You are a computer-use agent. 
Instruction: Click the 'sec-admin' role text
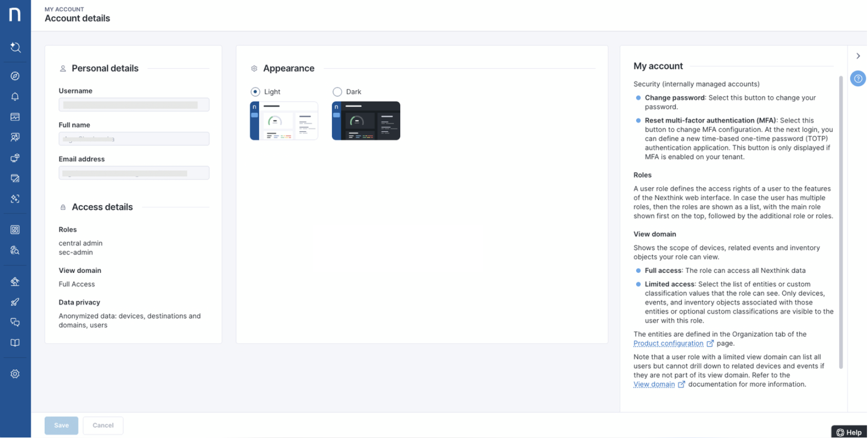tap(76, 253)
